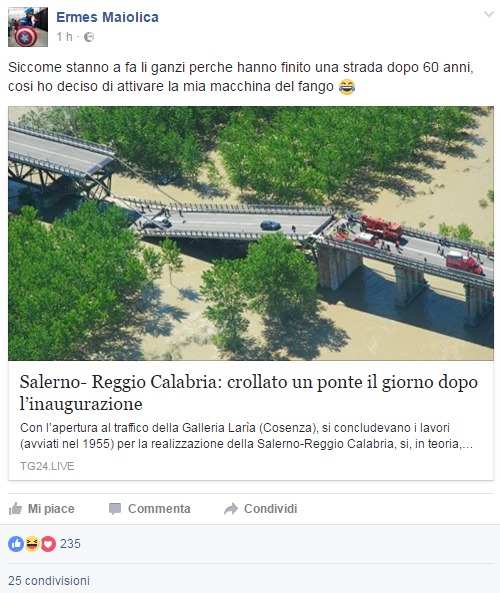The height and width of the screenshot is (593, 500).
Task: Click the Ermes Maiolica name link
Action: (107, 17)
